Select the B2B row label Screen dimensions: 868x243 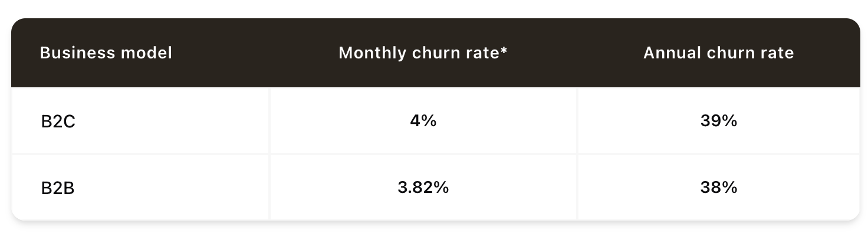point(58,188)
